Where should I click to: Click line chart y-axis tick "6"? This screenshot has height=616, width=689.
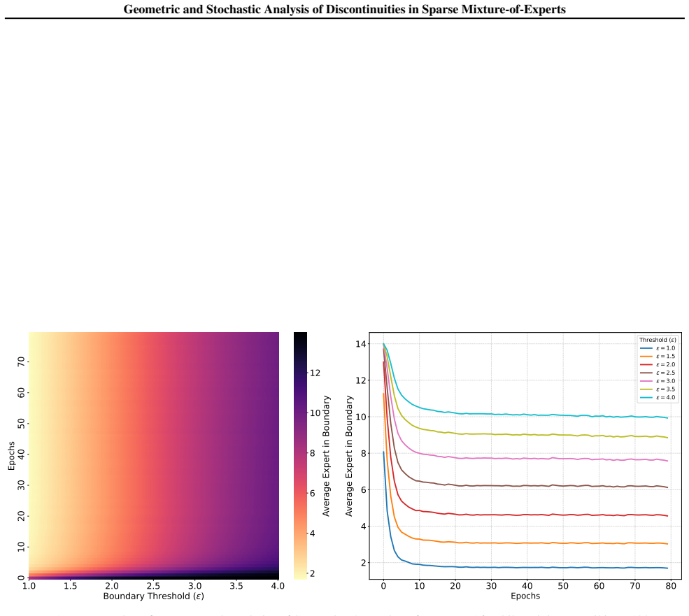pos(363,490)
